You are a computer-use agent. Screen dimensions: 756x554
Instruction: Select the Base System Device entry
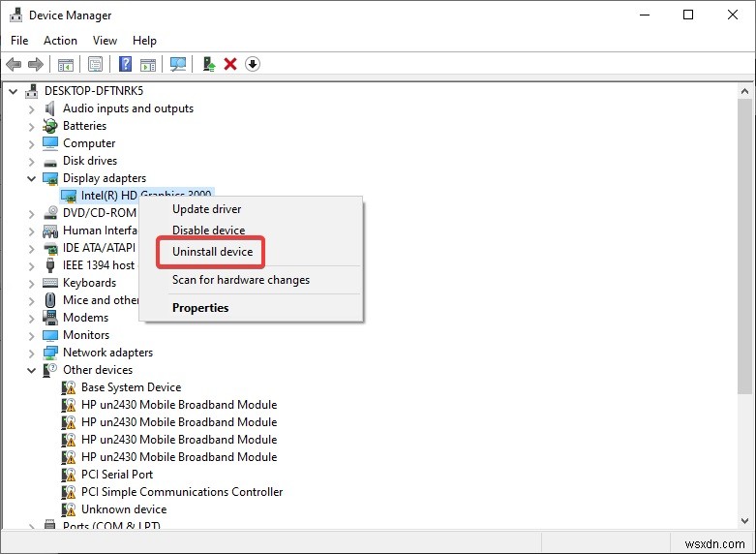tap(131, 387)
